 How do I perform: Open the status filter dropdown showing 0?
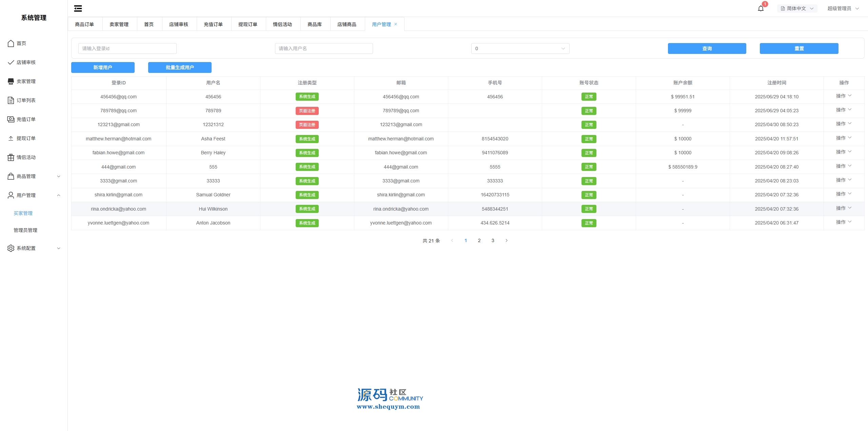[x=520, y=48]
